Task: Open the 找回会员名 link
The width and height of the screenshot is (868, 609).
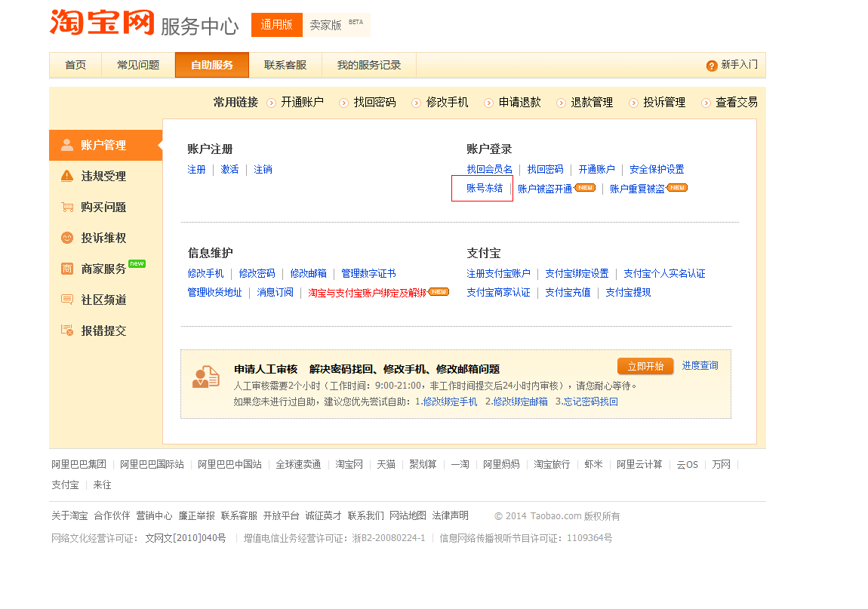Action: pyautogui.click(x=489, y=169)
